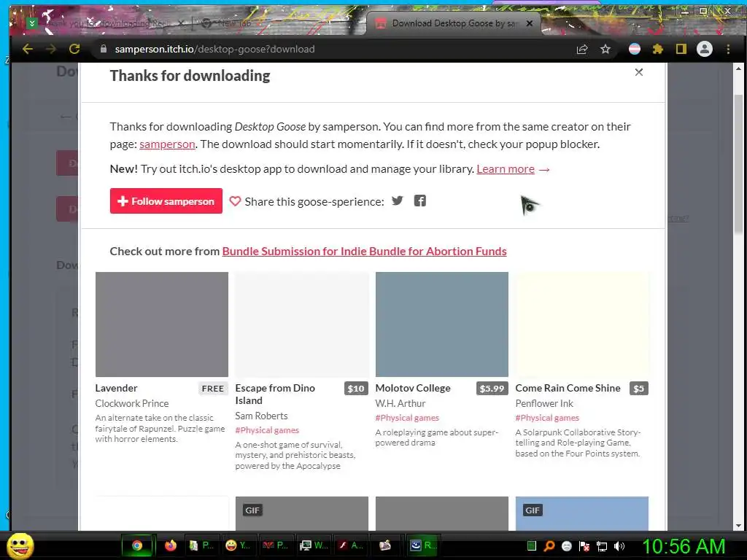Bookmark this tab with the star icon
The image size is (747, 560).
(605, 49)
